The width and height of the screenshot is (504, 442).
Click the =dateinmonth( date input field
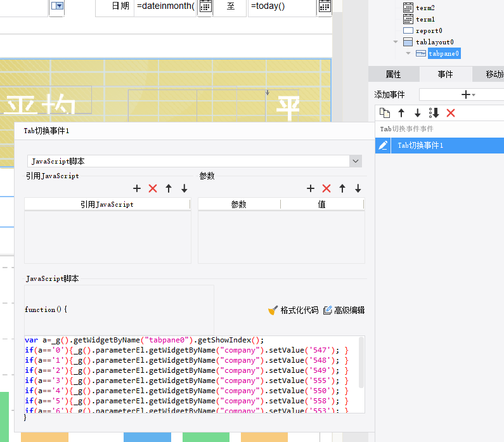(x=165, y=6)
